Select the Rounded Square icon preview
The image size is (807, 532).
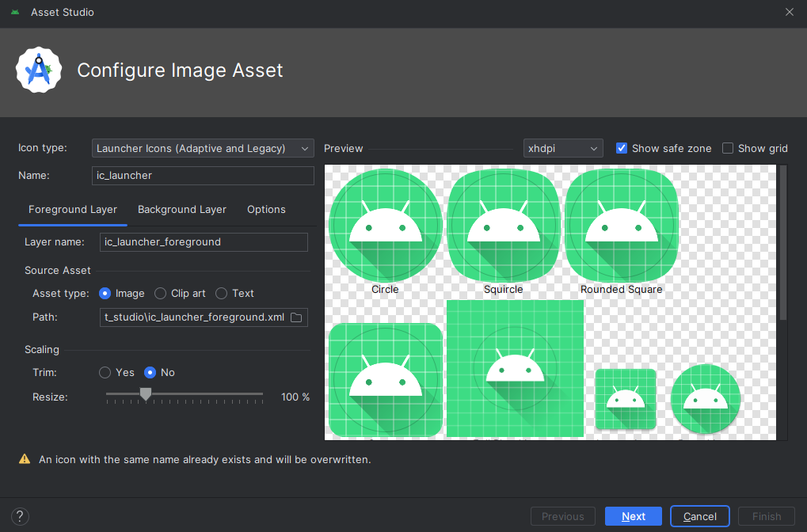click(x=622, y=226)
